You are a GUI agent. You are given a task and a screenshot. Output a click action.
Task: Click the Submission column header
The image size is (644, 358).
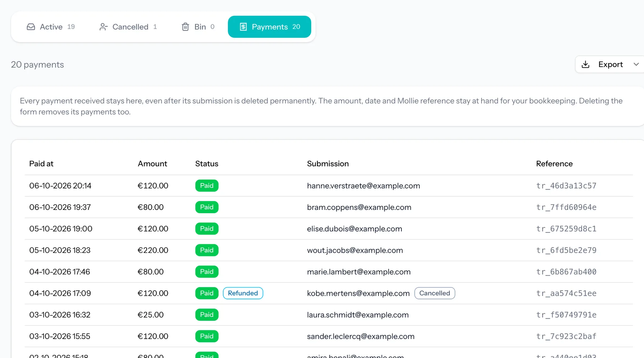coord(328,164)
